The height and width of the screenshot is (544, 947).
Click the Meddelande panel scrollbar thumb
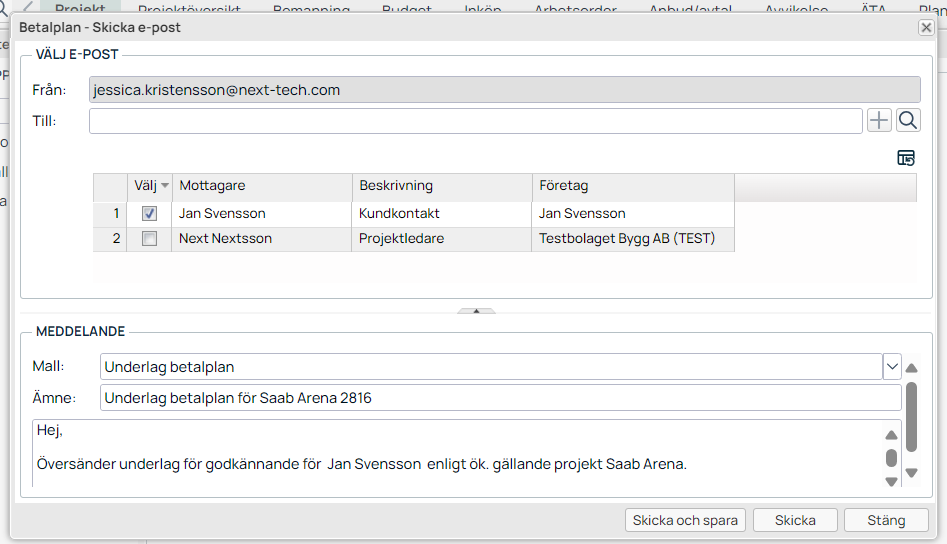pyautogui.click(x=911, y=417)
